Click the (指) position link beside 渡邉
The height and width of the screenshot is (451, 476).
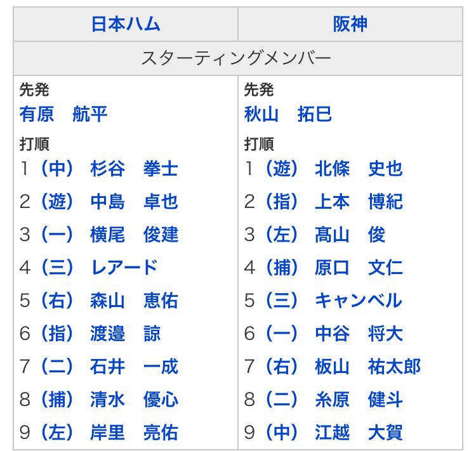[x=57, y=334]
